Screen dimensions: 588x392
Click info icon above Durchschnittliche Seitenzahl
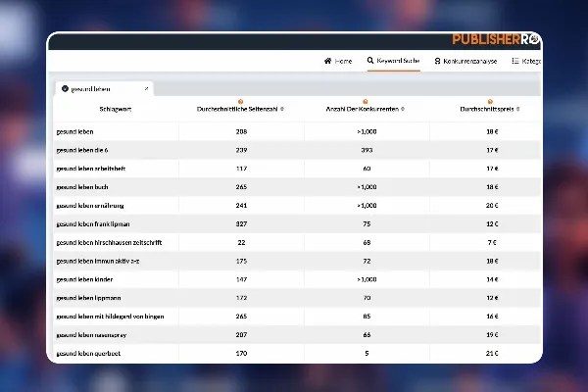[240, 102]
